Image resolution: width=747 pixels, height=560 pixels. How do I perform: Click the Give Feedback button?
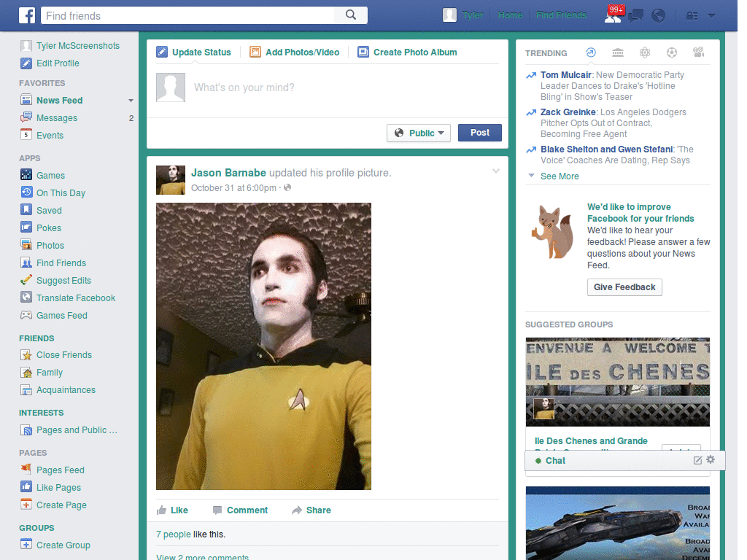[x=624, y=287]
